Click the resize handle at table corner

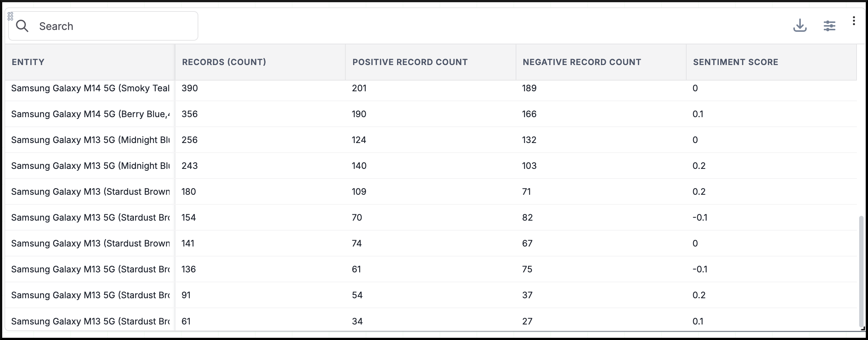tap(863, 328)
